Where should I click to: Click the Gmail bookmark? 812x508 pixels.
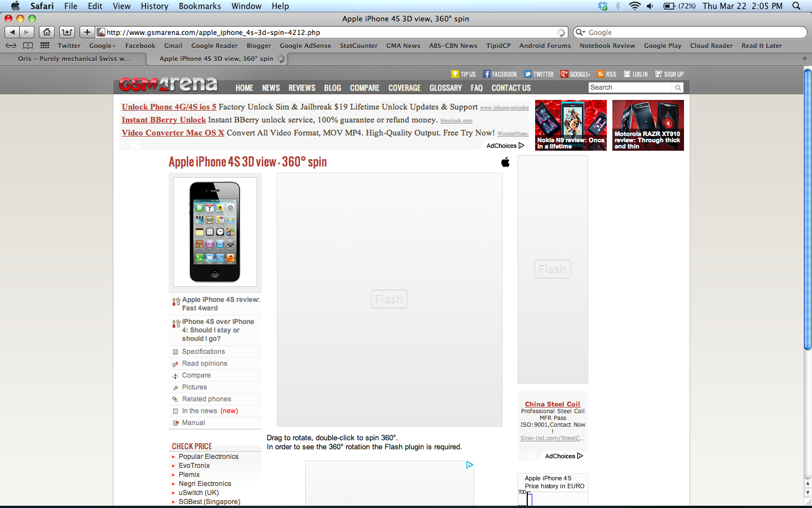coord(173,46)
